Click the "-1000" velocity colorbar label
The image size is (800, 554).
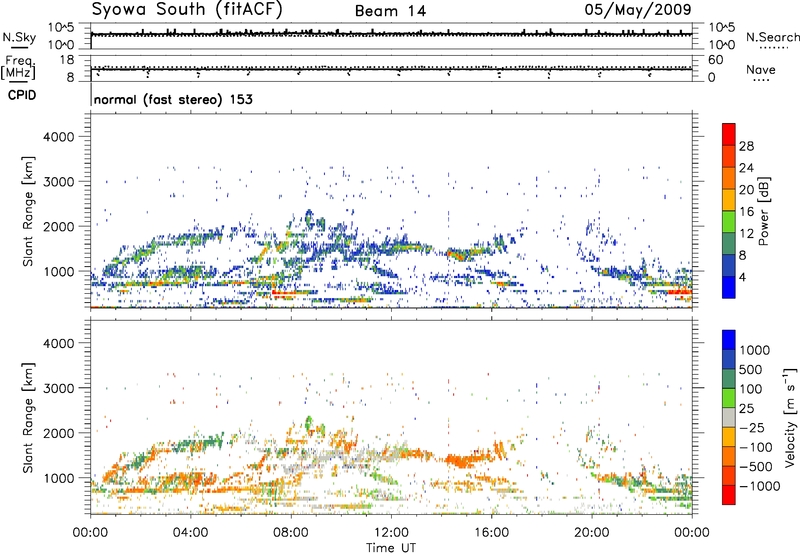(760, 486)
